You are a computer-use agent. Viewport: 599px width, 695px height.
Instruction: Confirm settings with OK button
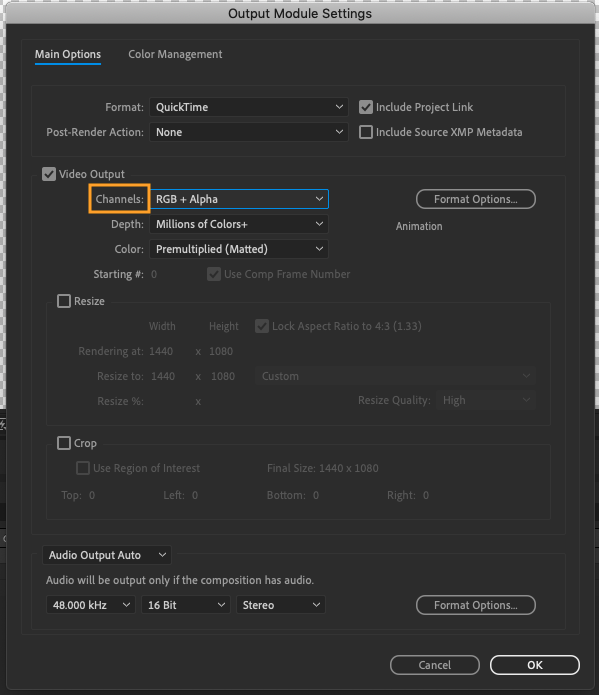(535, 665)
